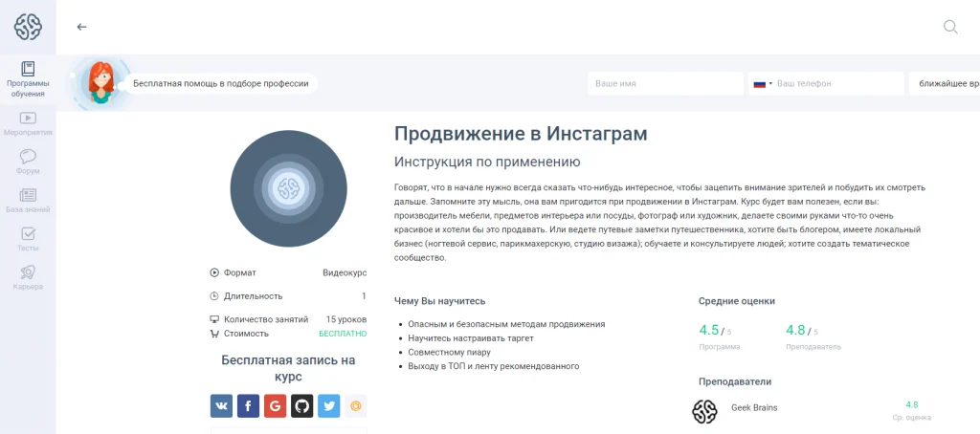The image size is (980, 434).
Task: Click the Чему Вы научитесь heading
Action: [439, 301]
